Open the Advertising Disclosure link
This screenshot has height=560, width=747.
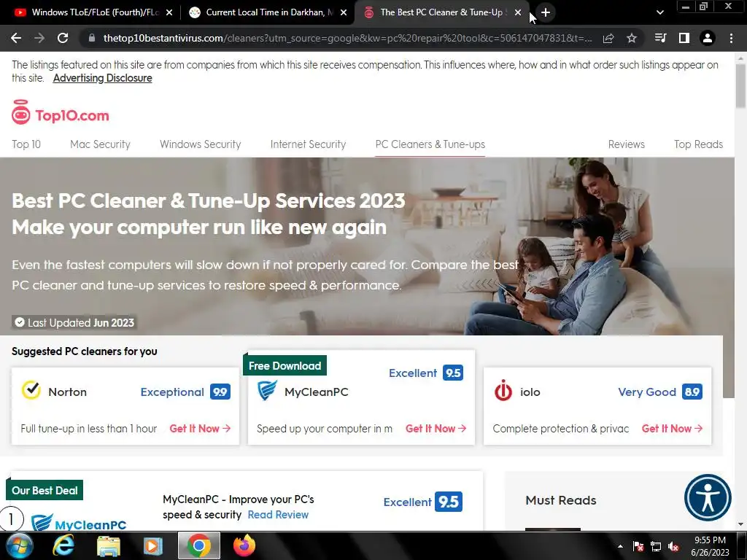coord(102,78)
